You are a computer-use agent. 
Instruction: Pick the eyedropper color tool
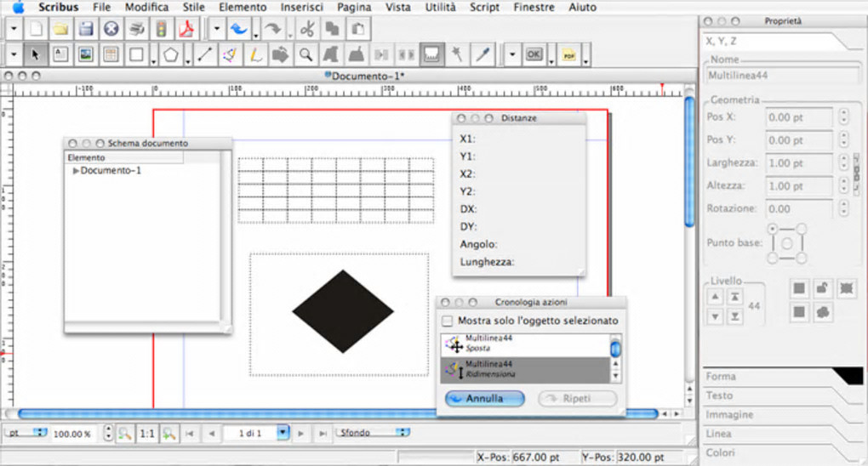tap(483, 55)
